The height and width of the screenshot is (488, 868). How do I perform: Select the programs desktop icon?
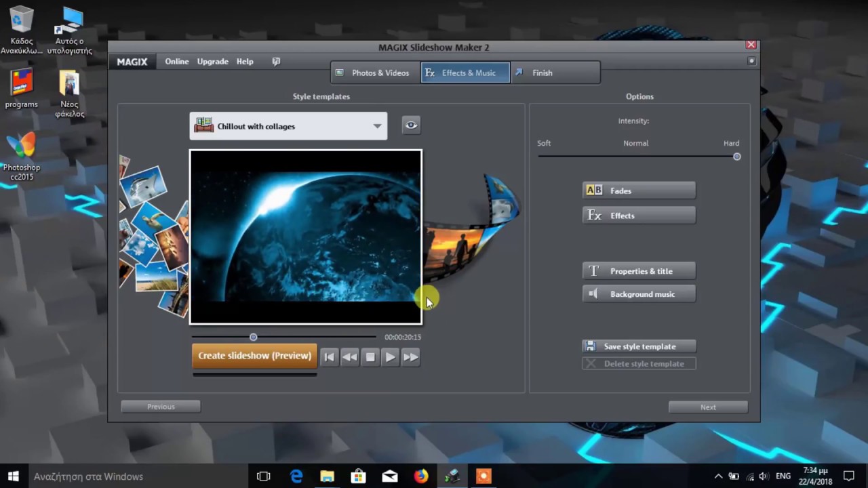tap(22, 88)
